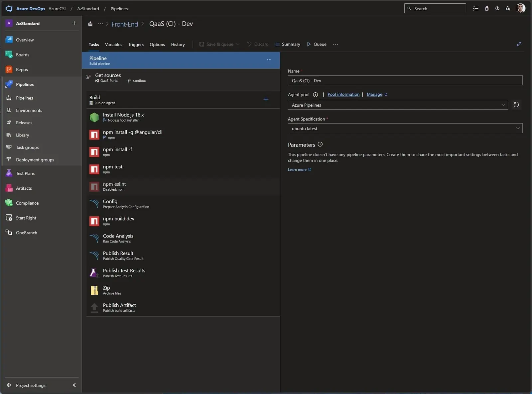Open the Manage agent pools link
The image size is (532, 394).
pos(374,94)
